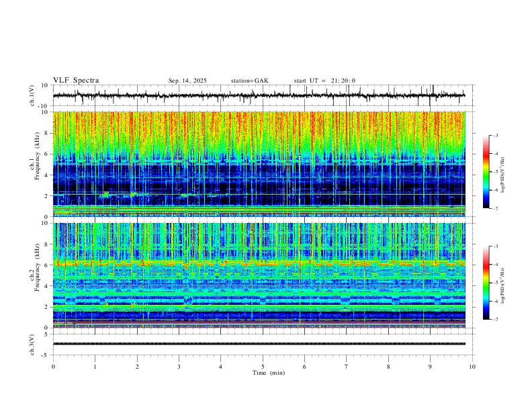This screenshot has width=532, height=411.
Task: Click the ch.1 spectrogram panel
Action: (x=259, y=164)
